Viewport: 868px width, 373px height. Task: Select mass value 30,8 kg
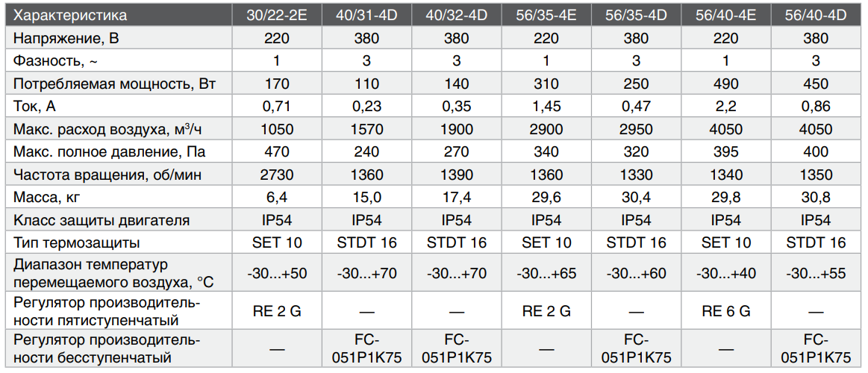pyautogui.click(x=816, y=198)
